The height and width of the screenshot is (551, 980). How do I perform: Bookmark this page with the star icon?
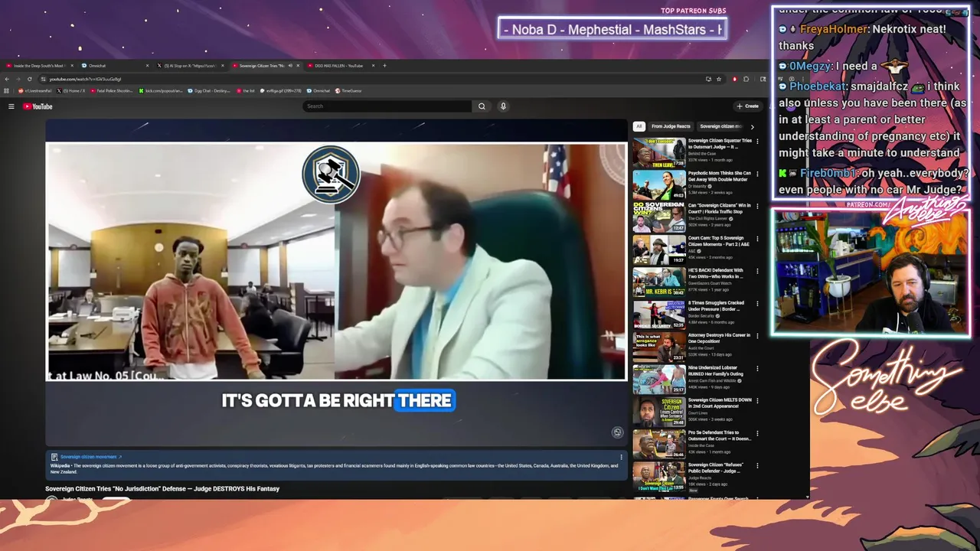click(719, 79)
